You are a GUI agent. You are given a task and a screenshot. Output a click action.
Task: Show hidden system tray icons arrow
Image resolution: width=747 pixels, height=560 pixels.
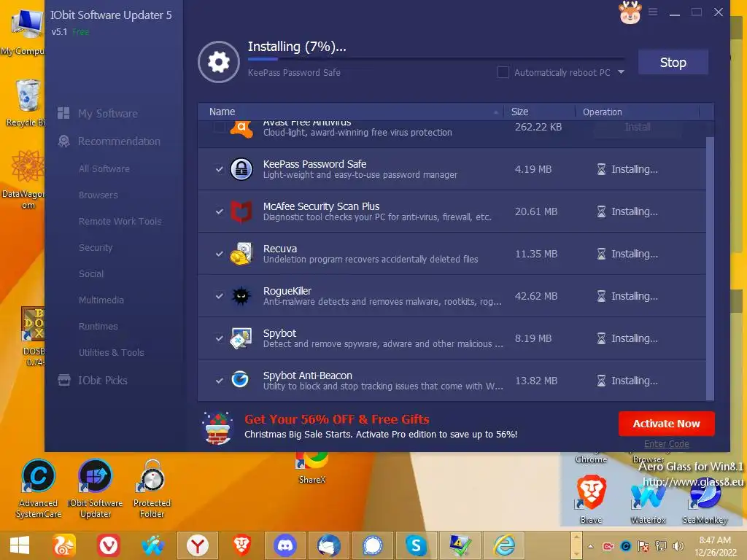coord(591,546)
